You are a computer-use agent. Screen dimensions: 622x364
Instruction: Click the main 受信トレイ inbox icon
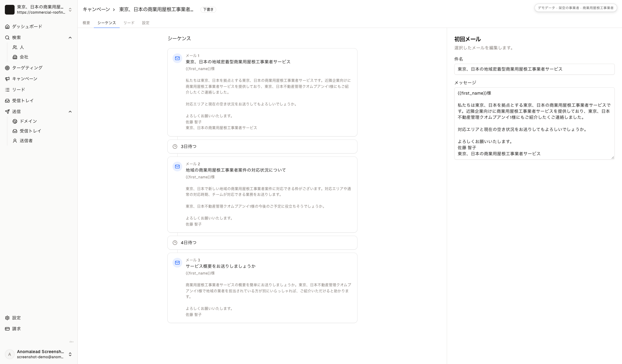point(7,101)
